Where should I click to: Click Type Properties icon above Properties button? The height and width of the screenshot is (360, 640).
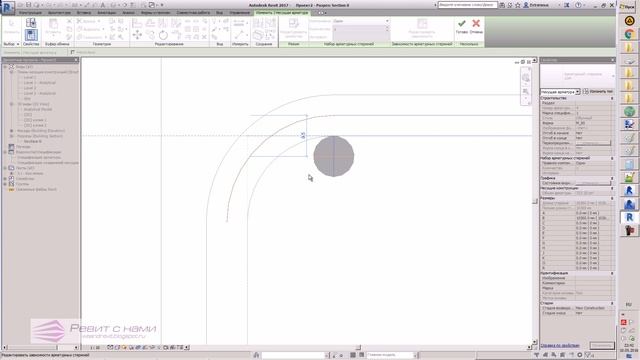pos(31,22)
